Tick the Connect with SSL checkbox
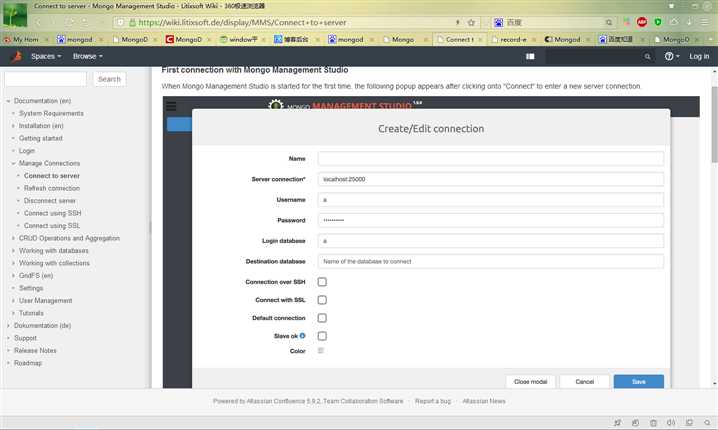Viewport: 718px width, 430px height. 322,300
